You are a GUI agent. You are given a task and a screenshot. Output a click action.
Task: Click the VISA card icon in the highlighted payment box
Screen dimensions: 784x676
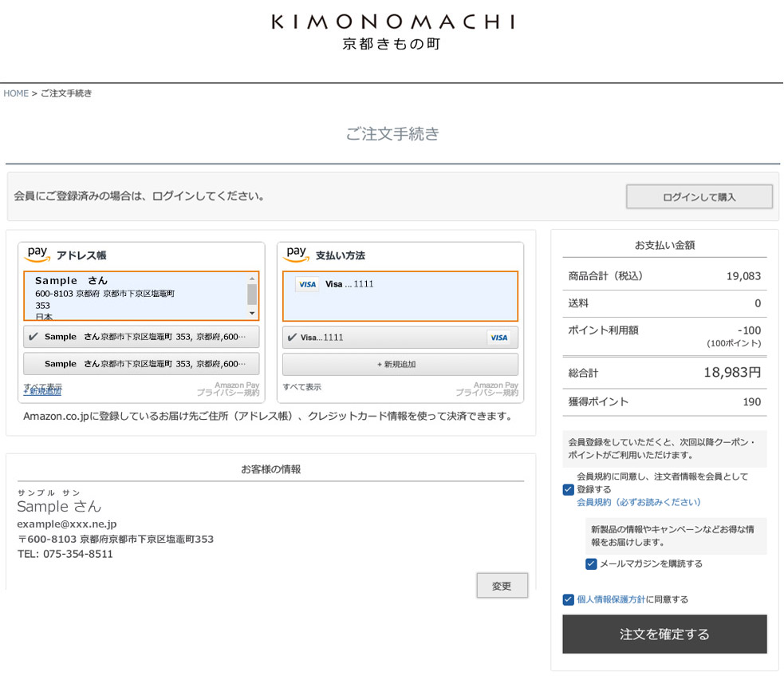(x=307, y=285)
